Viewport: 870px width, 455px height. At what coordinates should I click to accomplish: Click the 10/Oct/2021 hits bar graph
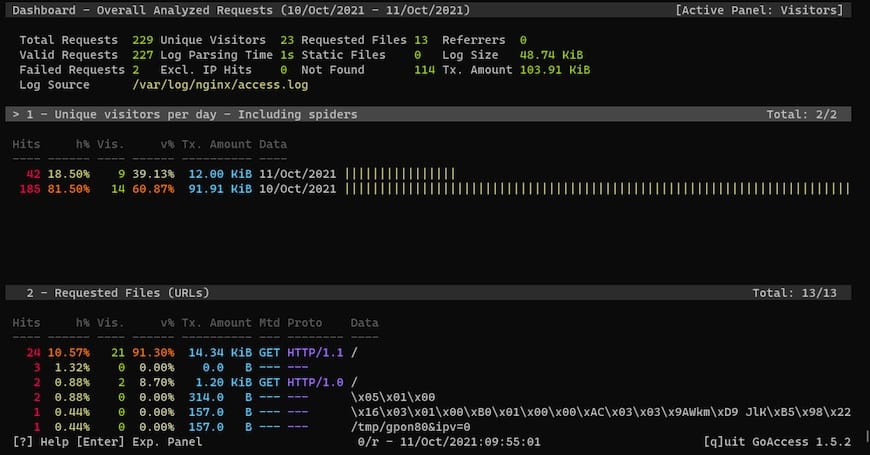point(597,189)
